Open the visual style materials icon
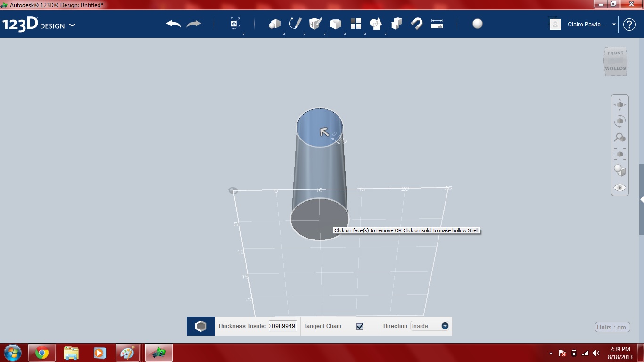 [620, 171]
